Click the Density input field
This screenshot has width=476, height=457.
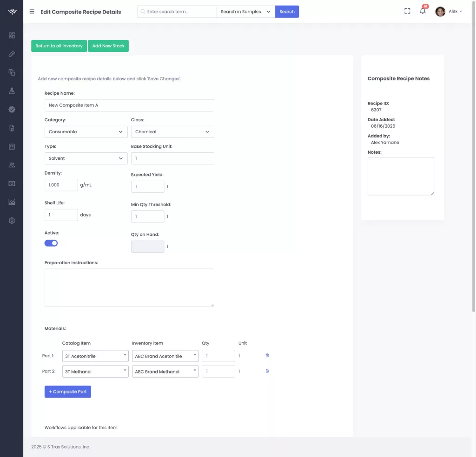click(61, 185)
